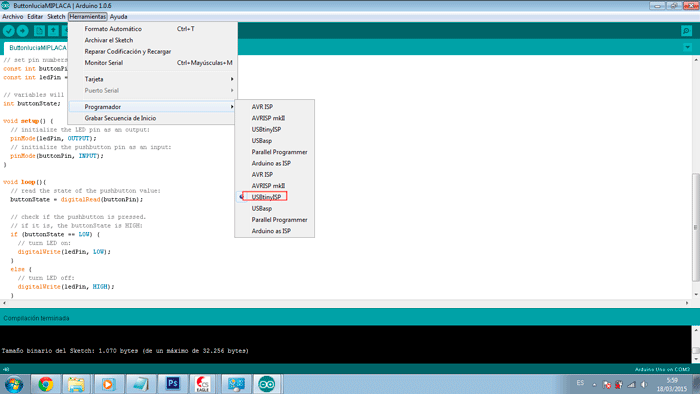Click the 'Tamaño binario del Sketch' console line
This screenshot has width=700, height=394.
(125, 351)
